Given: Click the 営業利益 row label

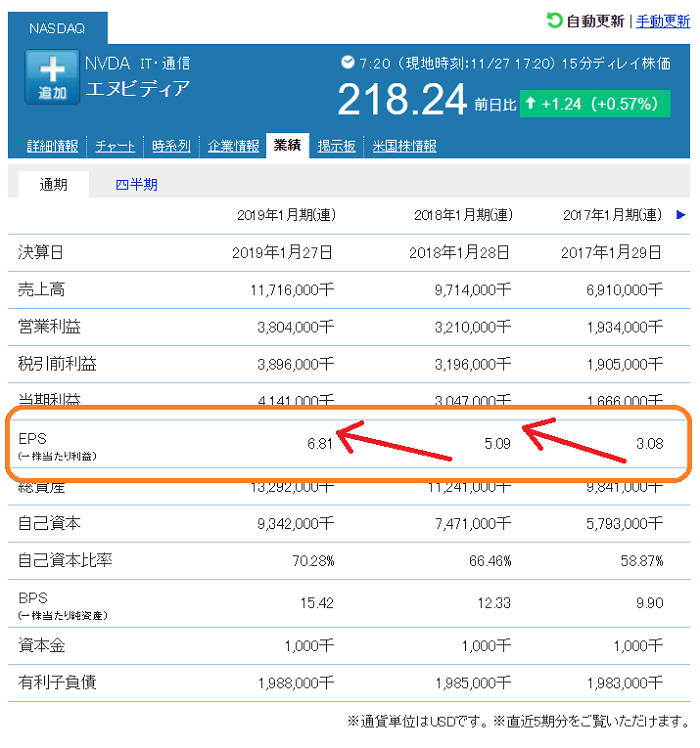Looking at the screenshot, I should click(49, 326).
